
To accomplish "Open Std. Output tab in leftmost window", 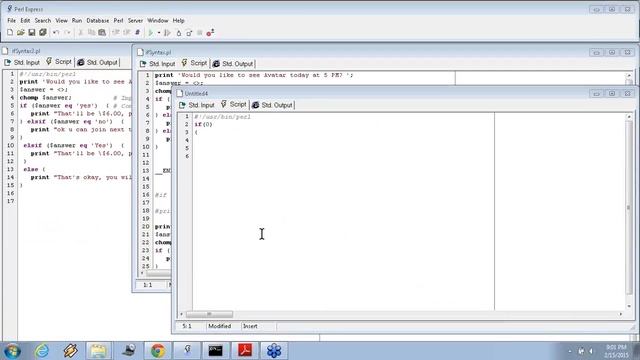I will tap(98, 62).
